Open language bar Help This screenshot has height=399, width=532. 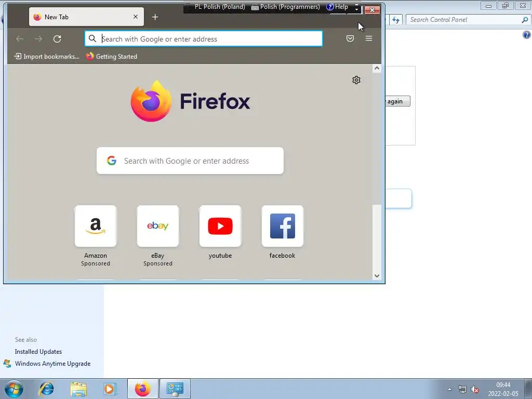(x=337, y=7)
